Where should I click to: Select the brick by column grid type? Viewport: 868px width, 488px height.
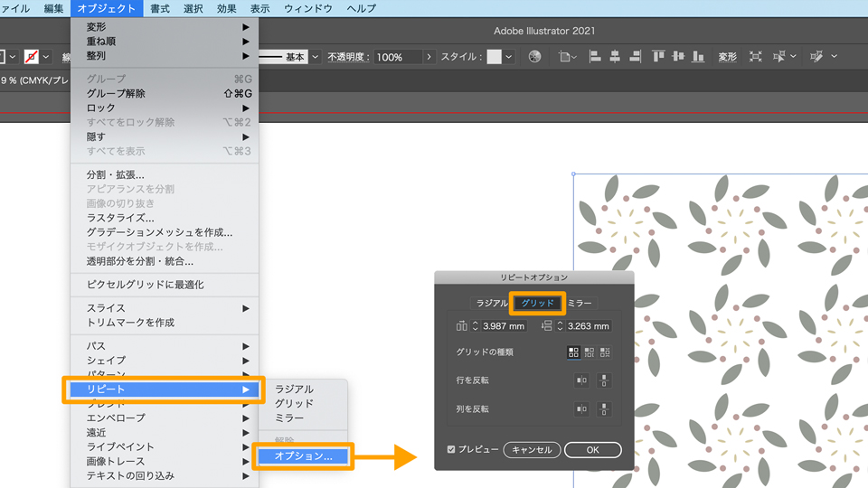tap(605, 352)
